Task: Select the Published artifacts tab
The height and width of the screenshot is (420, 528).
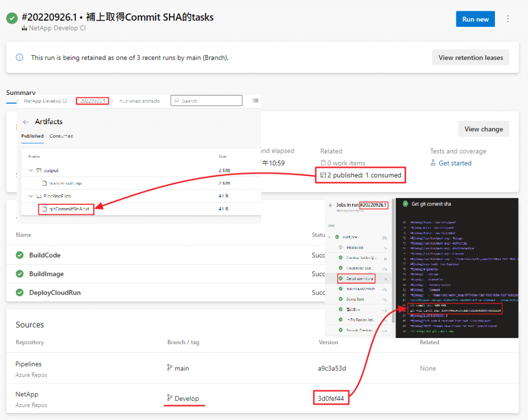Action: coord(32,136)
